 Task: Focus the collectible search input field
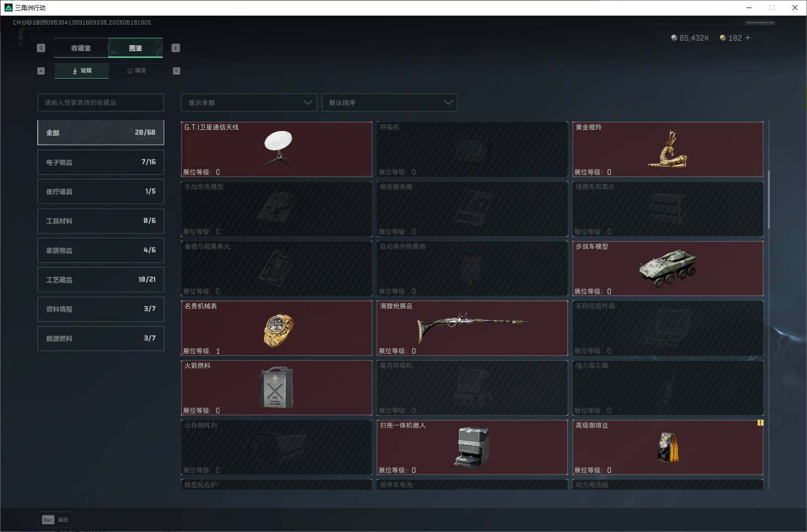click(101, 102)
